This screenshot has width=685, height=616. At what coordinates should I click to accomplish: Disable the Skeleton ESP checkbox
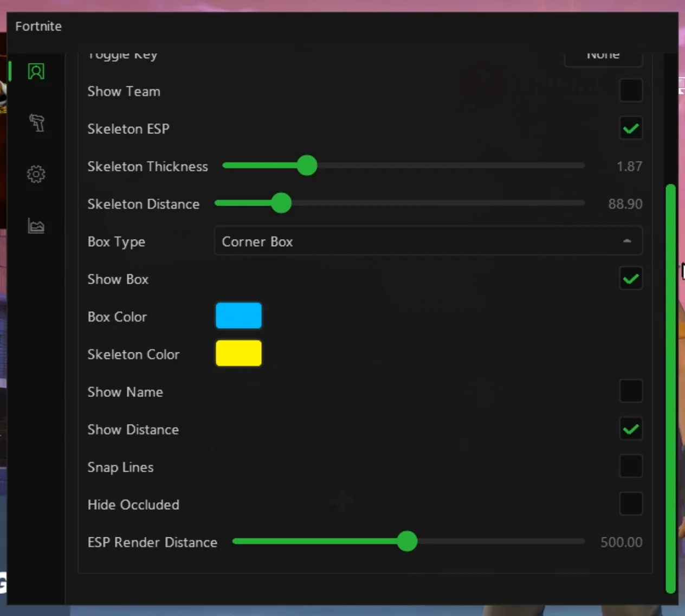tap(631, 129)
